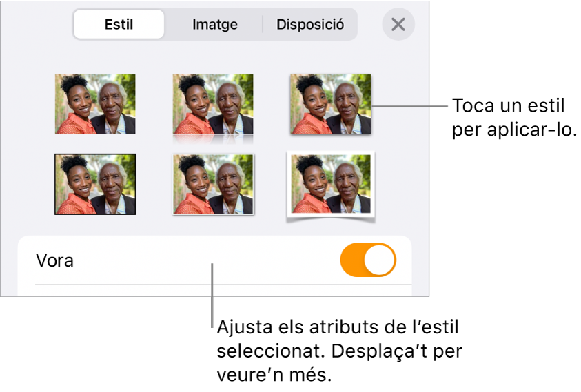Apply the plain no-border image style
Image resolution: width=581 pixels, height=392 pixels.
pyautogui.click(x=95, y=104)
